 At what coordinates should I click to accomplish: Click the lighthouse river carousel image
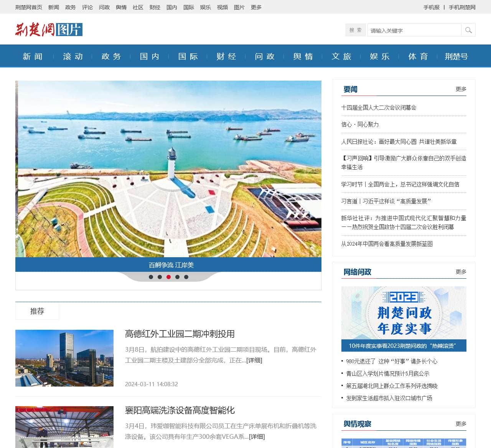168,169
